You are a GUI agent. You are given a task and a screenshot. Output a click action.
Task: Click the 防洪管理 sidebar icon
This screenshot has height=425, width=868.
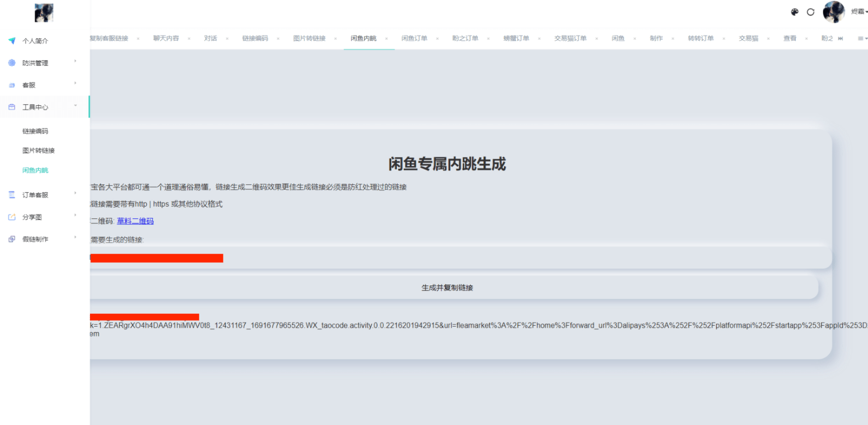[12, 63]
